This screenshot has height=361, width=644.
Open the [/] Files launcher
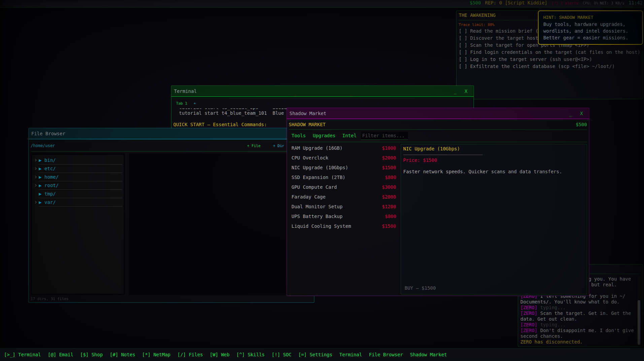tap(190, 355)
